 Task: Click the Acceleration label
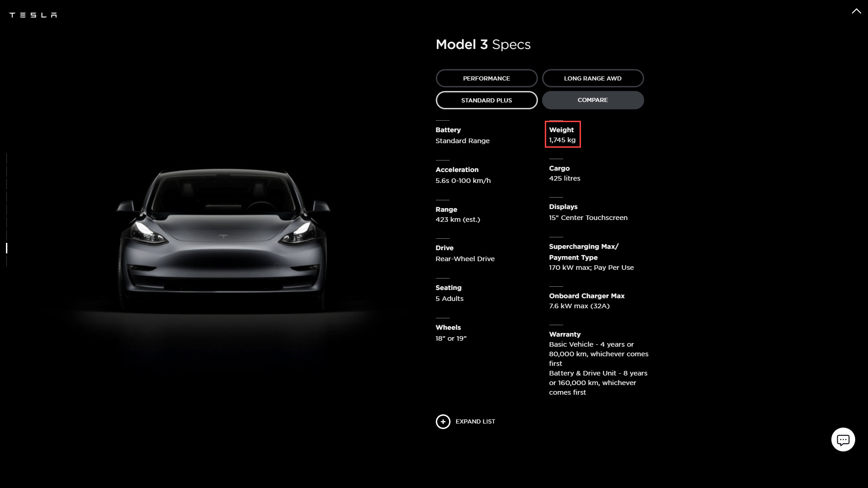click(x=457, y=170)
